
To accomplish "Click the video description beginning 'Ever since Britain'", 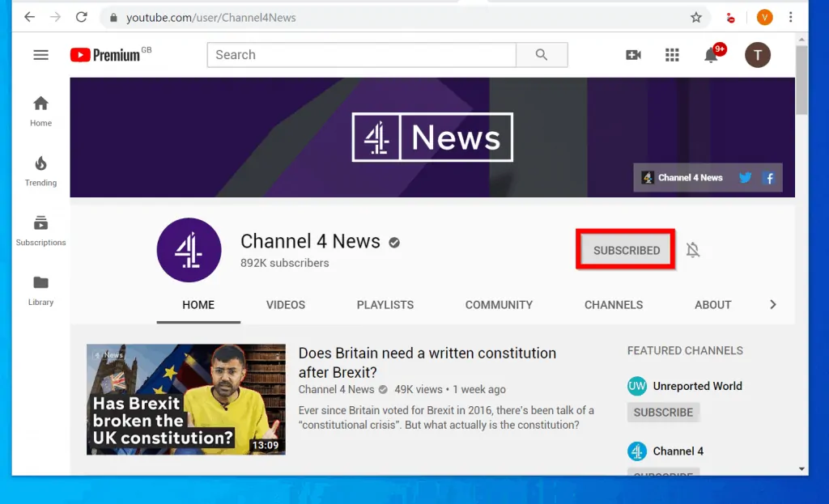I will [x=446, y=417].
